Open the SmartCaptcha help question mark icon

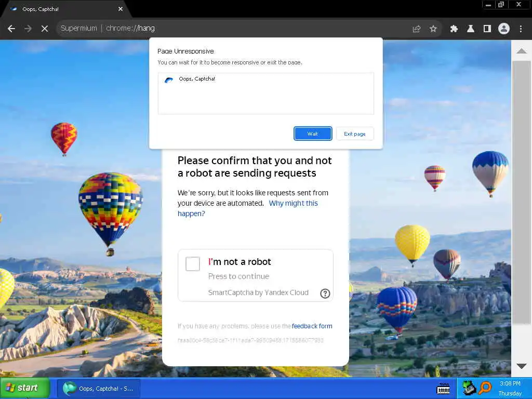[325, 294]
